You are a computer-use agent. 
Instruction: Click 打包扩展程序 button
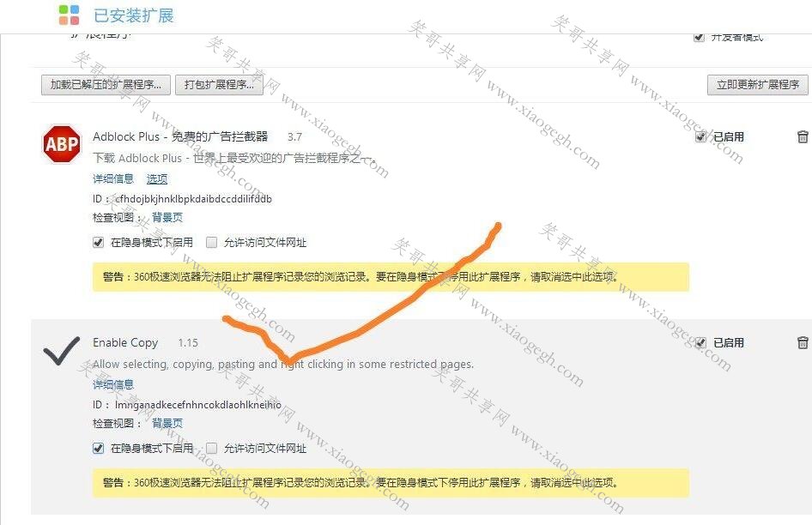tap(219, 84)
